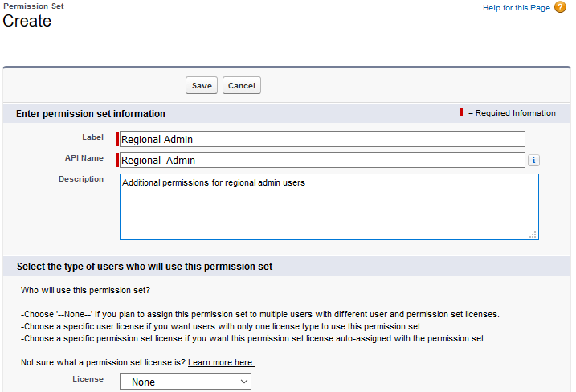Image resolution: width=576 pixels, height=392 pixels.
Task: Click the Select the type of users heading
Action: [145, 266]
